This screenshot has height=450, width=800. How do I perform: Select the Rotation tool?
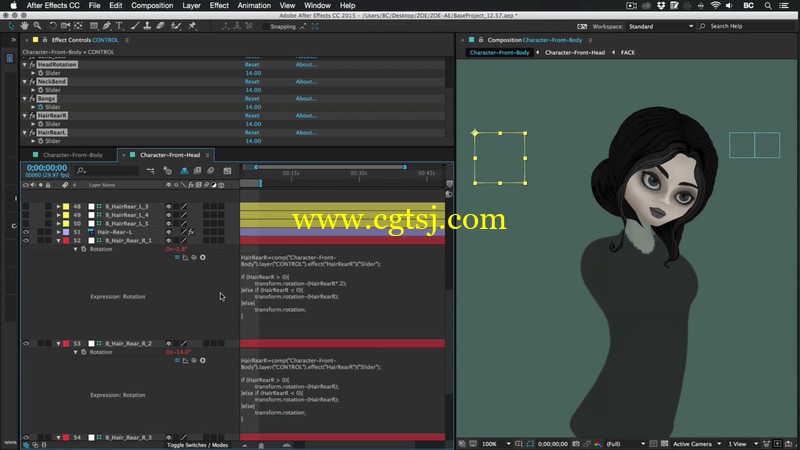tap(53, 26)
